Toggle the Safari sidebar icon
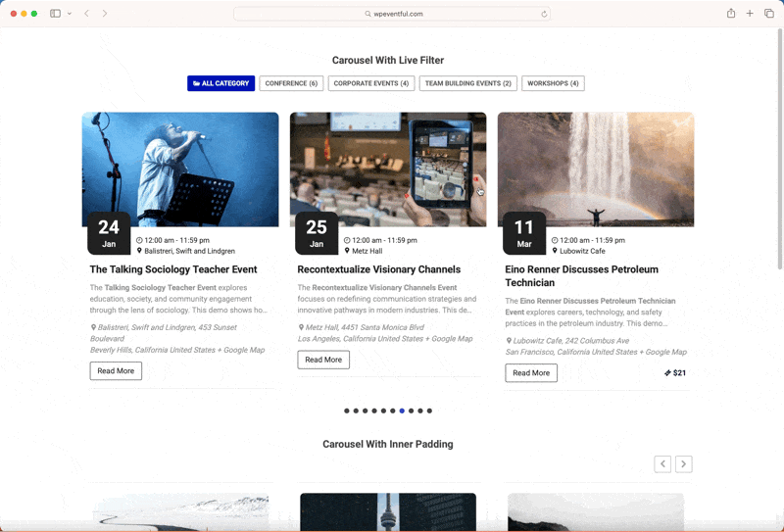The image size is (784, 532). pyautogui.click(x=55, y=14)
